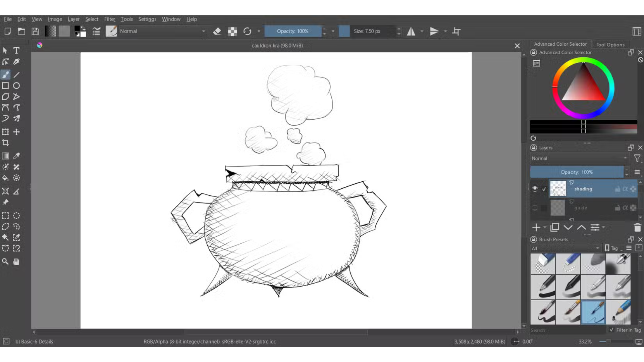
Task: Click the layer Opacity 100% slider
Action: tap(577, 172)
